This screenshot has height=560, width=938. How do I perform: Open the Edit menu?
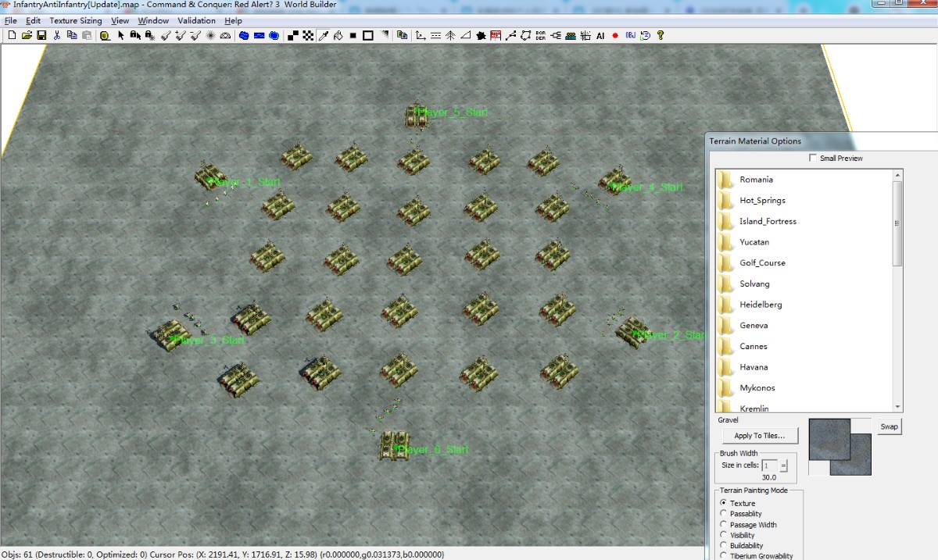coord(33,21)
